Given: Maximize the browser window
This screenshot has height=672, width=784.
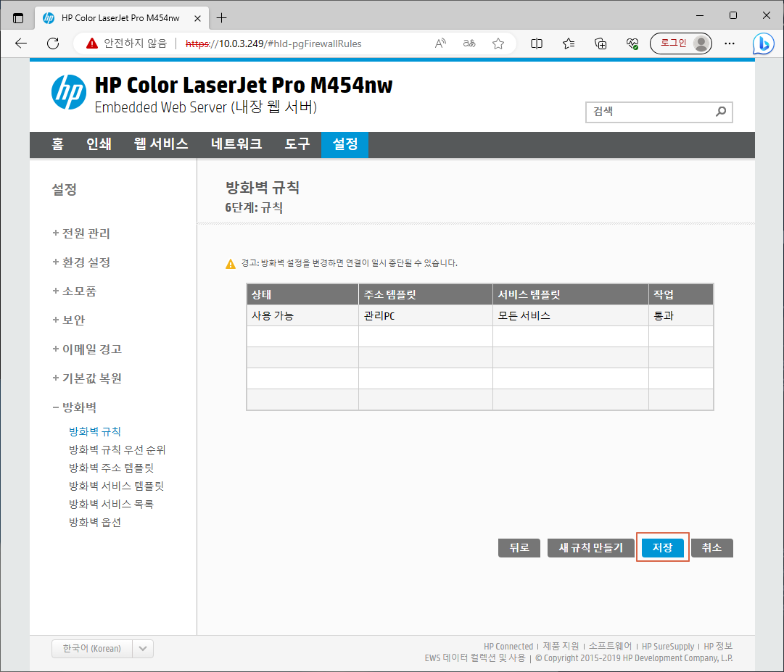Looking at the screenshot, I should click(x=733, y=15).
